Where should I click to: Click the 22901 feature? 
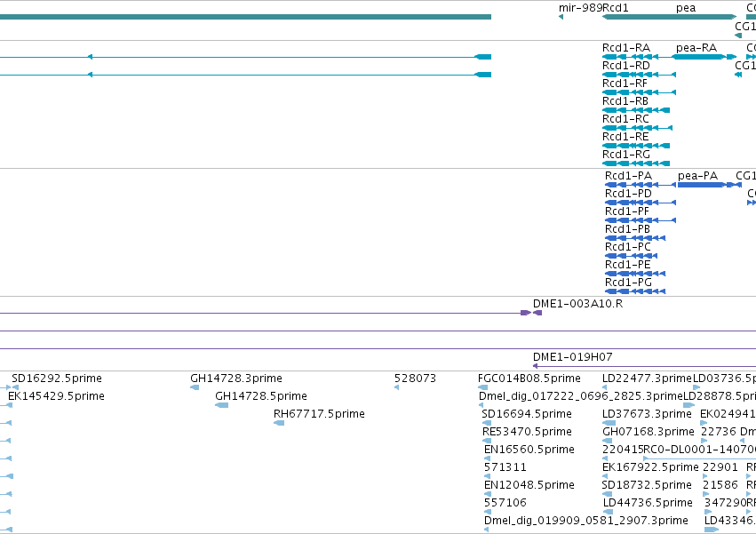705,476
